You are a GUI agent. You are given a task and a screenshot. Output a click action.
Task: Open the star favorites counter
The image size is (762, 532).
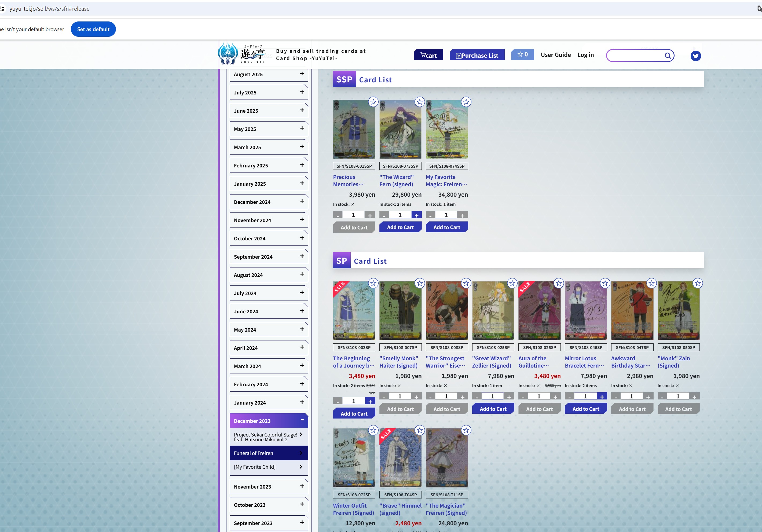[522, 54]
